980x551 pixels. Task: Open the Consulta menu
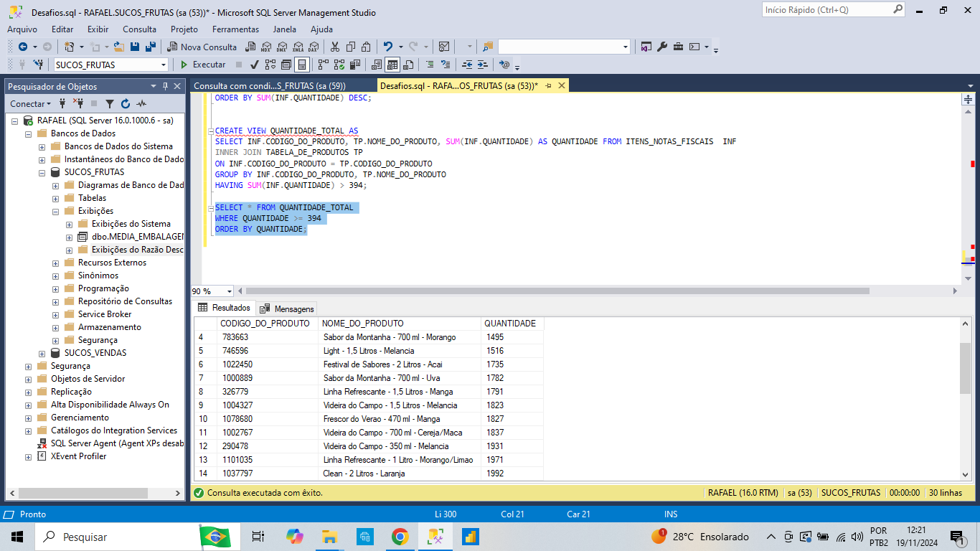pos(139,29)
